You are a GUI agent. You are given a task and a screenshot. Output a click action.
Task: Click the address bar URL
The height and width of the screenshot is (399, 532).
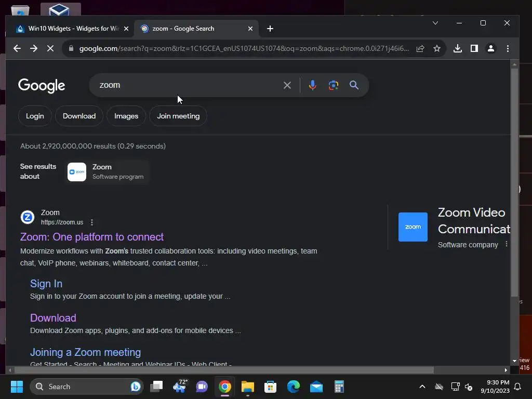[x=244, y=48]
